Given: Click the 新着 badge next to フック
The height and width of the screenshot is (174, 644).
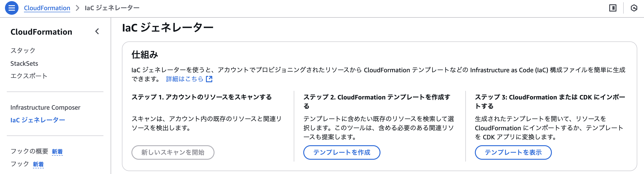Looking at the screenshot, I should (38, 164).
